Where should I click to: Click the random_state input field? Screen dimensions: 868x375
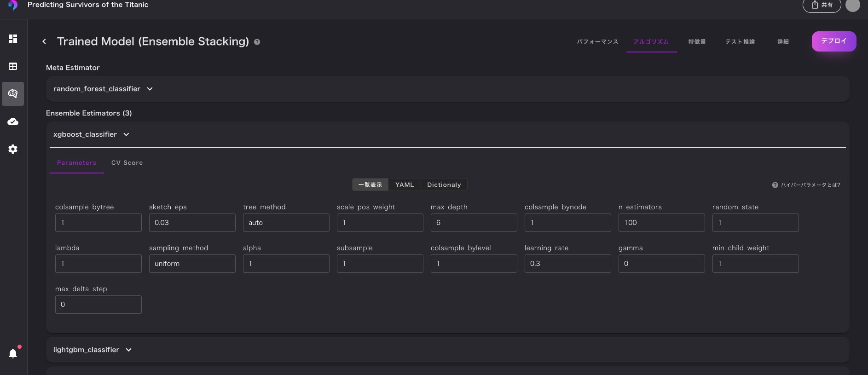pyautogui.click(x=756, y=223)
